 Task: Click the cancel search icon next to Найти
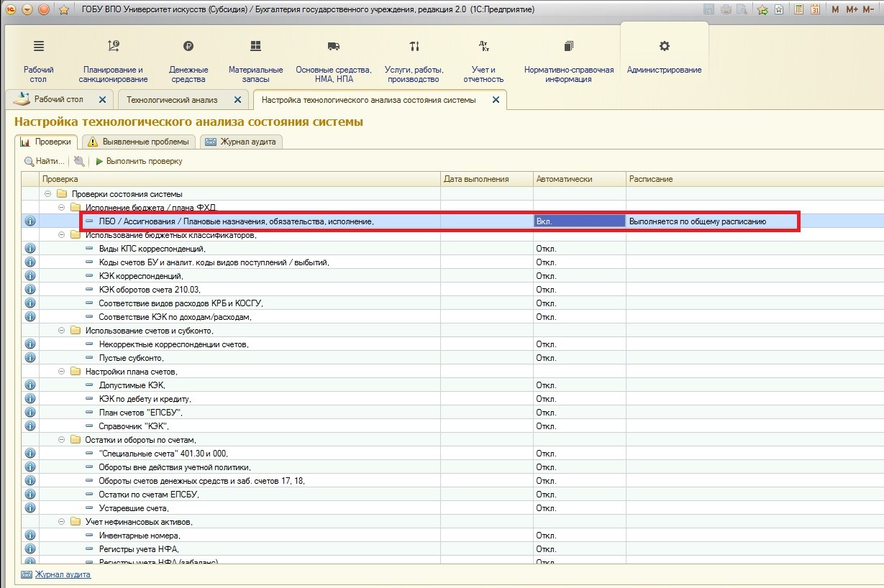(x=79, y=162)
